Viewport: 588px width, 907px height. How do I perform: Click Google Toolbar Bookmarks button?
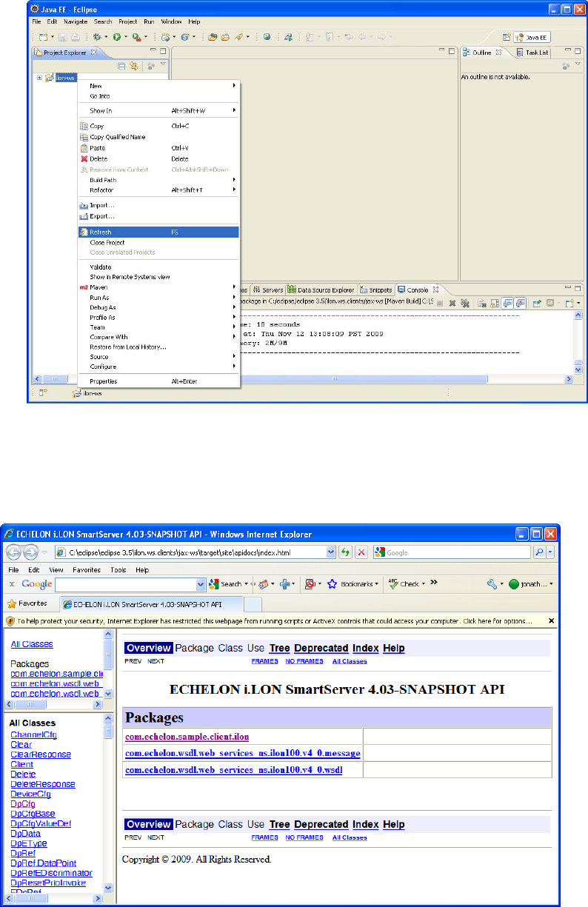355,584
